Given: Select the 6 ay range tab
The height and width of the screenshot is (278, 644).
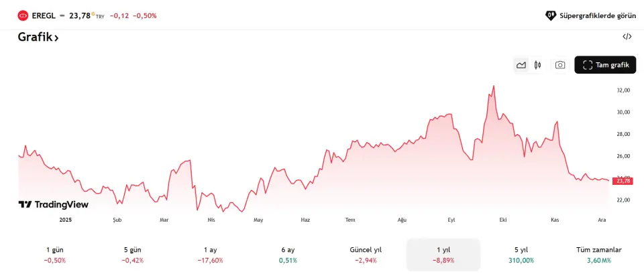Looking at the screenshot, I should click(x=288, y=255).
